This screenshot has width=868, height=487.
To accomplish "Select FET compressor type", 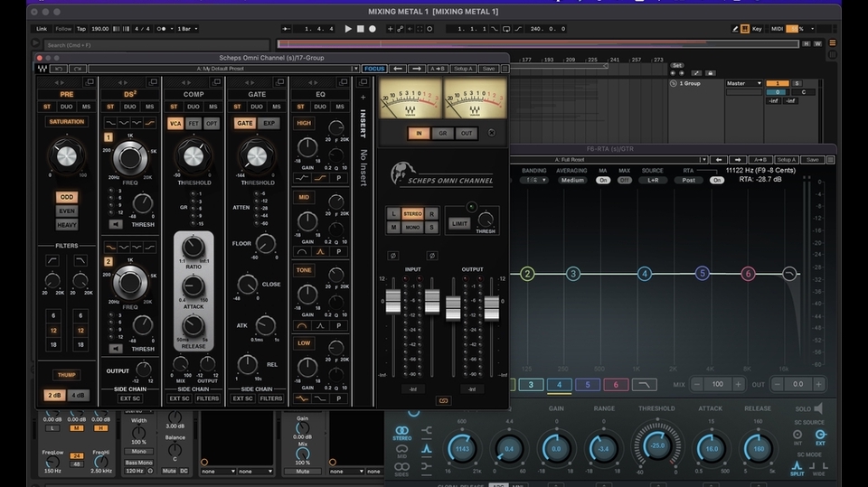I will click(x=193, y=124).
